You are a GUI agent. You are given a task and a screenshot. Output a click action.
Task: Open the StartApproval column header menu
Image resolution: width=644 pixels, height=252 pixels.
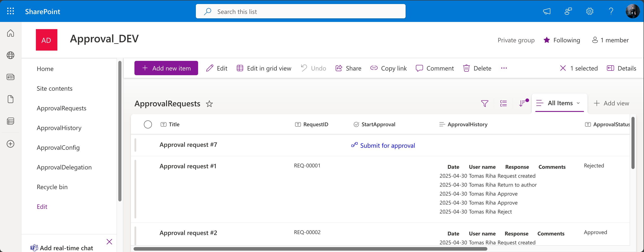tap(374, 124)
